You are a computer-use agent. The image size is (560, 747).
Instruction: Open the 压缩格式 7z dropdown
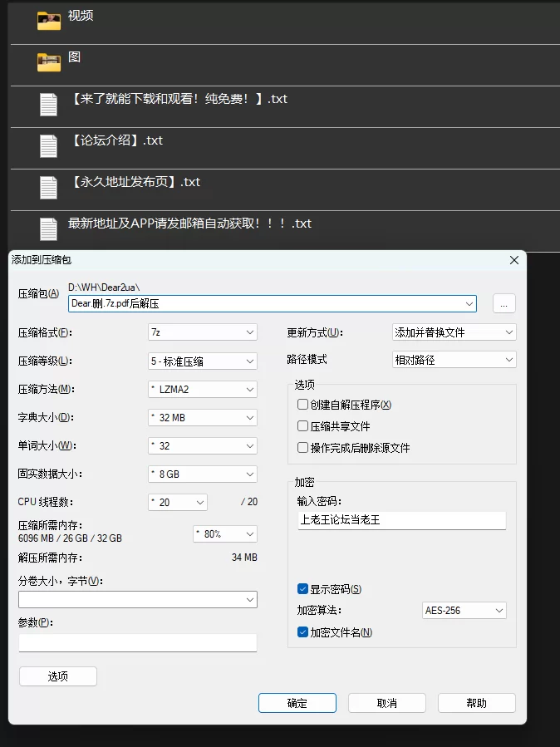coord(203,332)
